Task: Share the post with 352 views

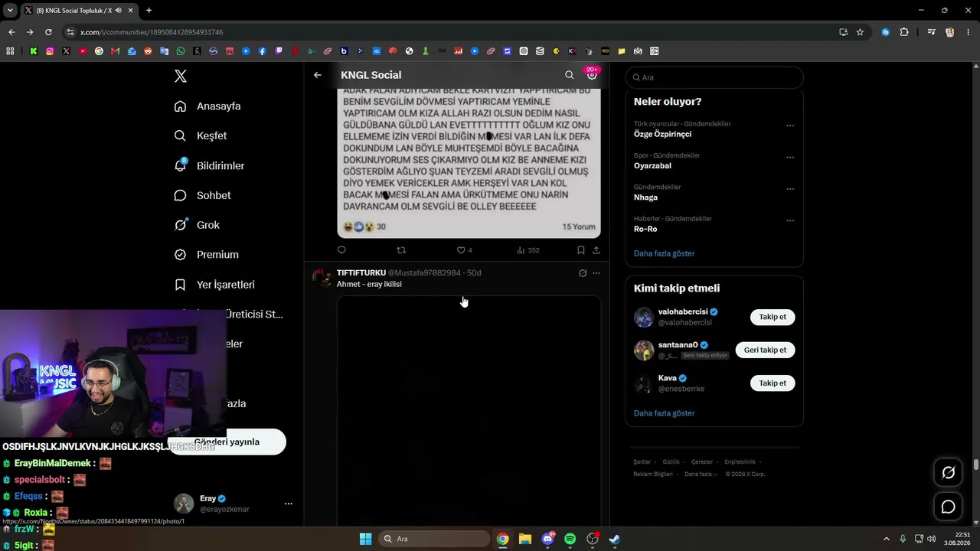Action: [x=596, y=250]
